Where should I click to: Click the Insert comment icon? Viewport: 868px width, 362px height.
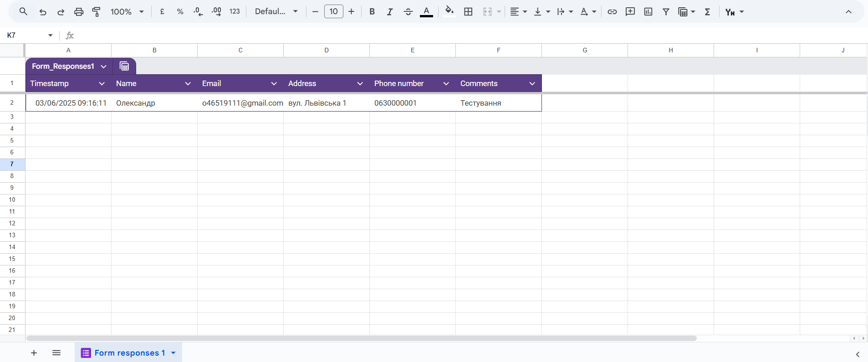click(630, 12)
